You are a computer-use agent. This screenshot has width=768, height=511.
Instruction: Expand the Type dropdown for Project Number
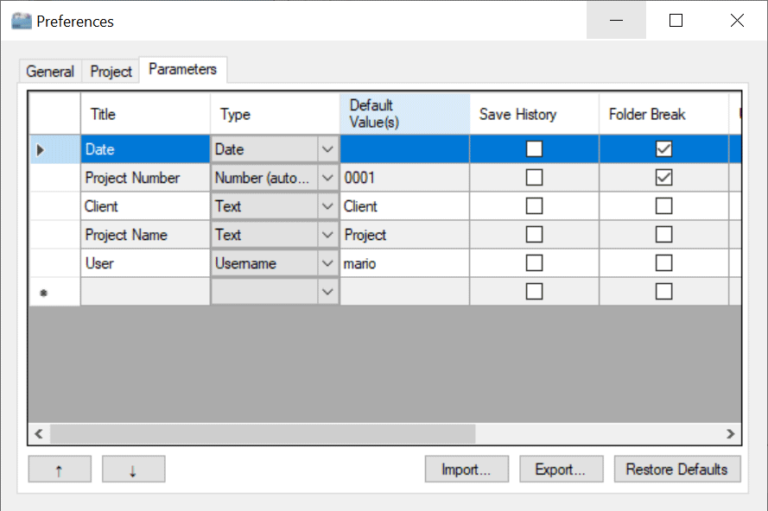(327, 178)
